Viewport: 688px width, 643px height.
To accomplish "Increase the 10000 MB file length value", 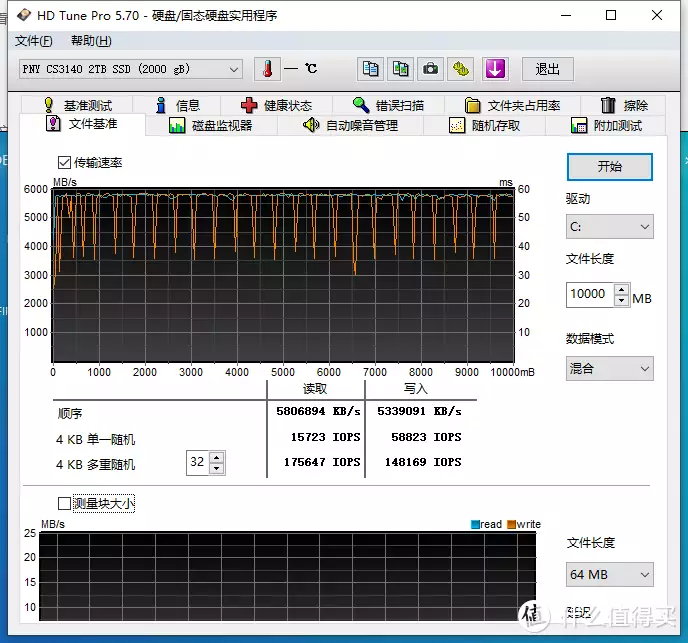I will coord(621,290).
